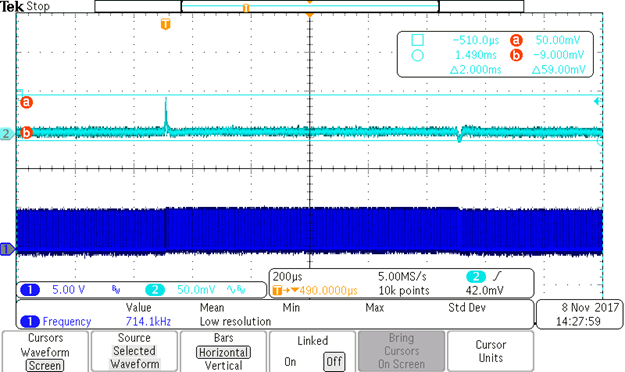Viewport: 625px width, 372px height.
Task: Click the Std Dev column header
Action: click(467, 307)
